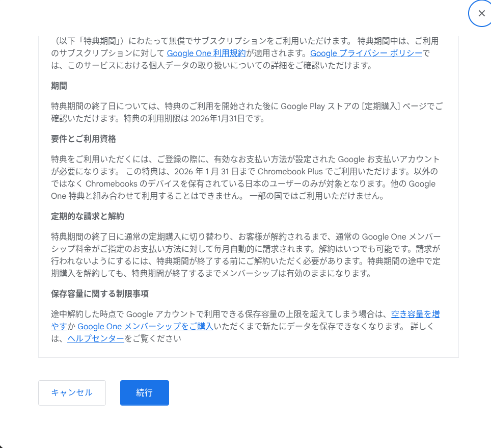Click the storage limit paragraph starting 途中解約
This screenshot has width=491, height=448.
246,327
